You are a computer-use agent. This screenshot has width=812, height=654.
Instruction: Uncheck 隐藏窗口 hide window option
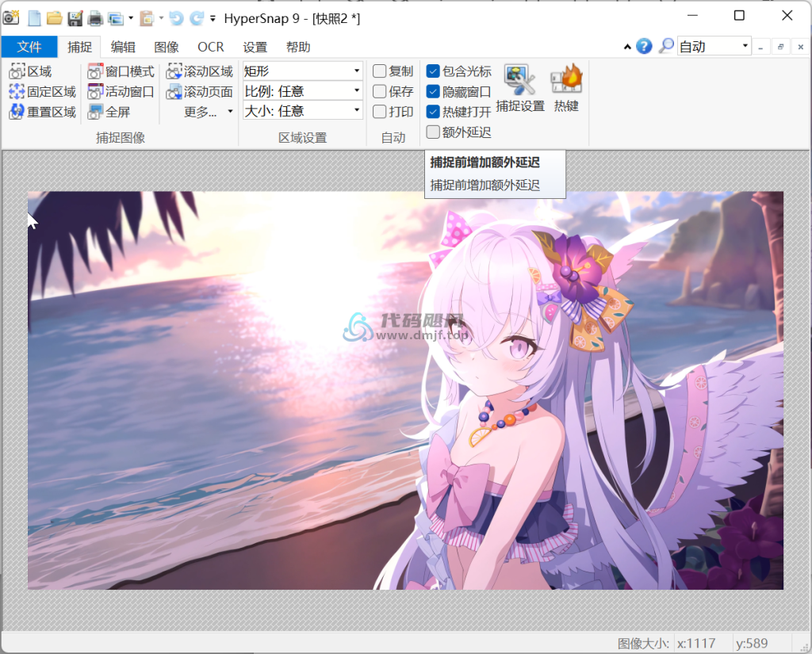[433, 92]
